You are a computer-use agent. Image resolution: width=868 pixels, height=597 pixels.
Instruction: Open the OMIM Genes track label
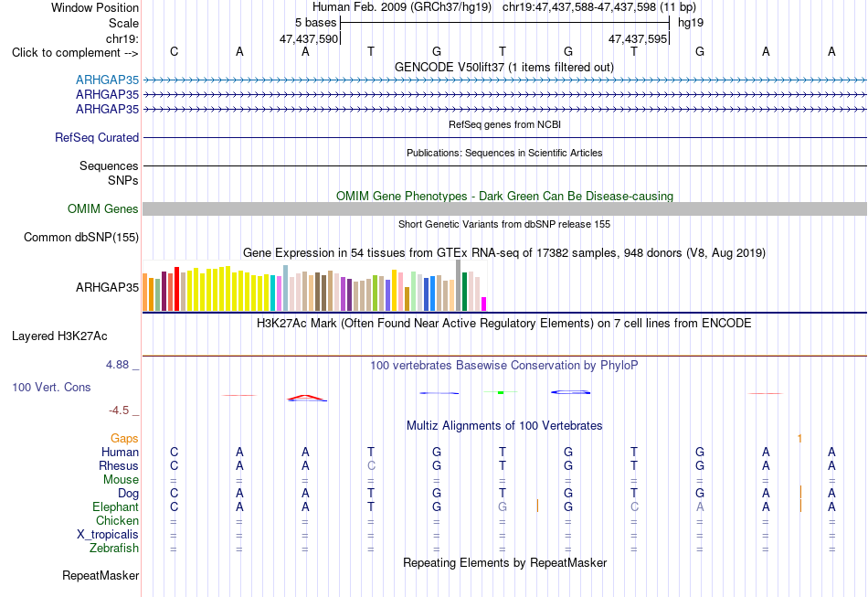click(103, 208)
